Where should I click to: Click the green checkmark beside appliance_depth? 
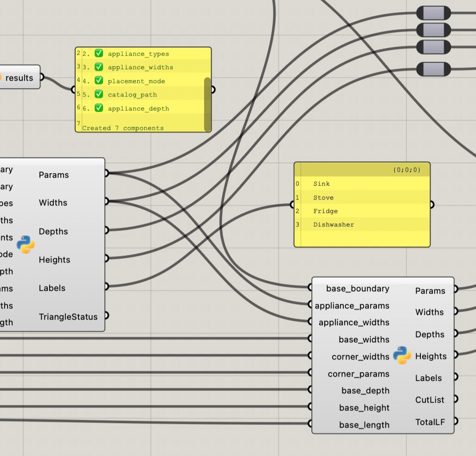pos(98,108)
